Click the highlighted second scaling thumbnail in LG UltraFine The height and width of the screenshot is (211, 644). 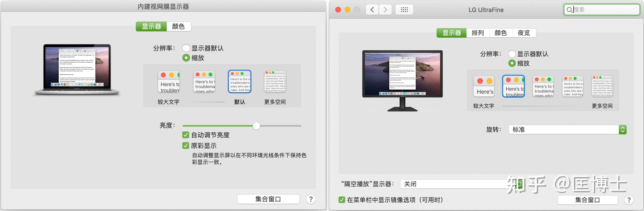[x=514, y=86]
